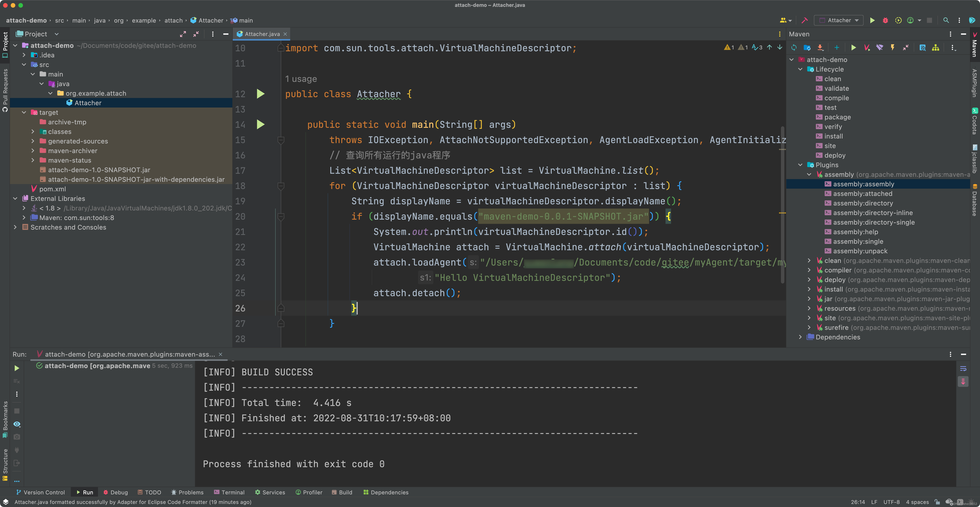Click the UTF-8 encoding status widget

tap(891, 502)
